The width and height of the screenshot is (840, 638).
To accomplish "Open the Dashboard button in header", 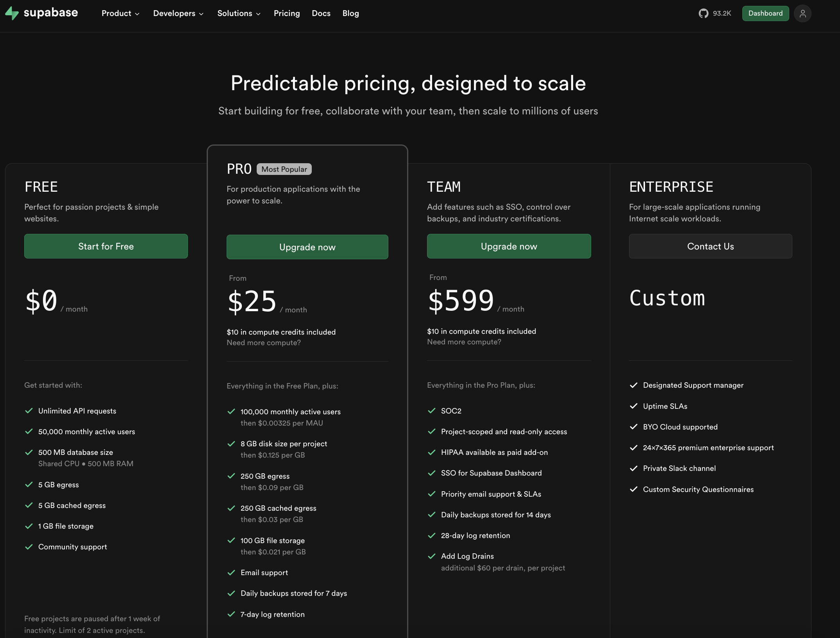I will coord(765,14).
